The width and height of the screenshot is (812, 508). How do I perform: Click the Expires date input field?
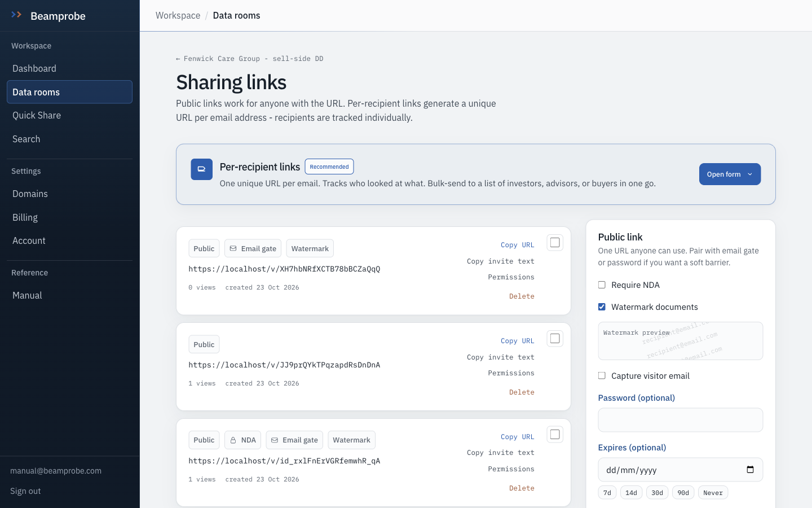click(680, 470)
